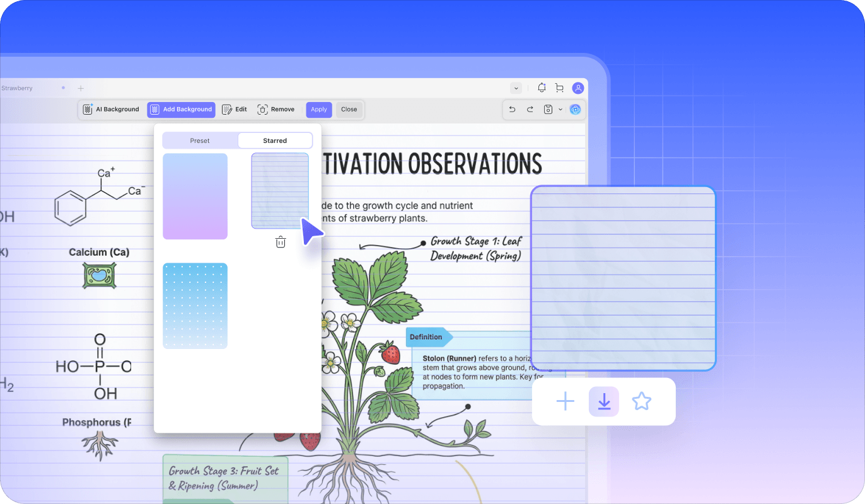
Task: Switch to the Starred tab
Action: click(x=275, y=140)
